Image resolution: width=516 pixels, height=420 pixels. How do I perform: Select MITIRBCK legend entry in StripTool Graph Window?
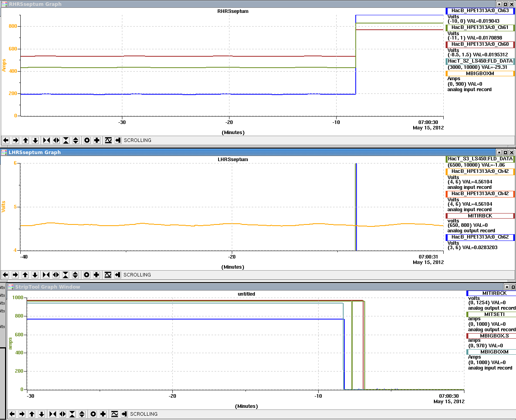(491, 293)
